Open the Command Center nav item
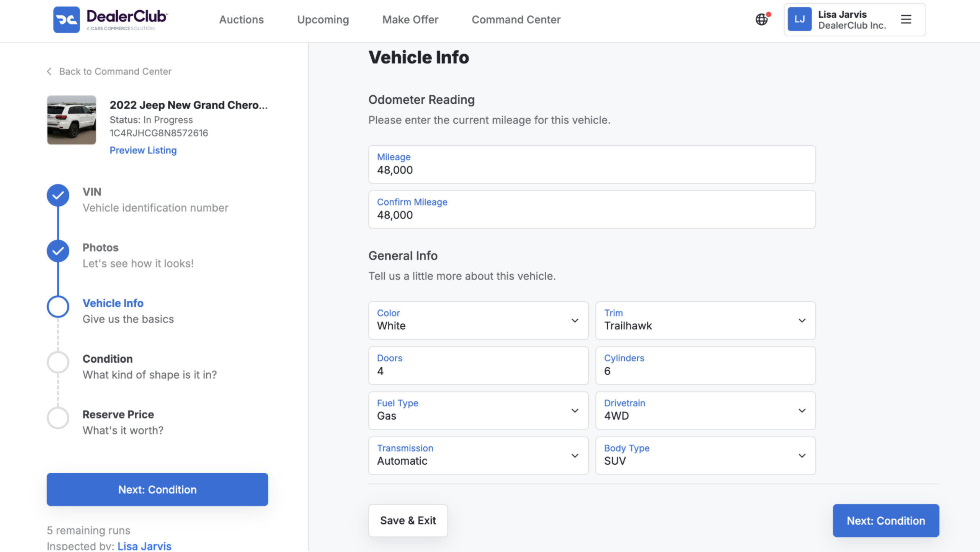980x552 pixels. tap(516, 20)
